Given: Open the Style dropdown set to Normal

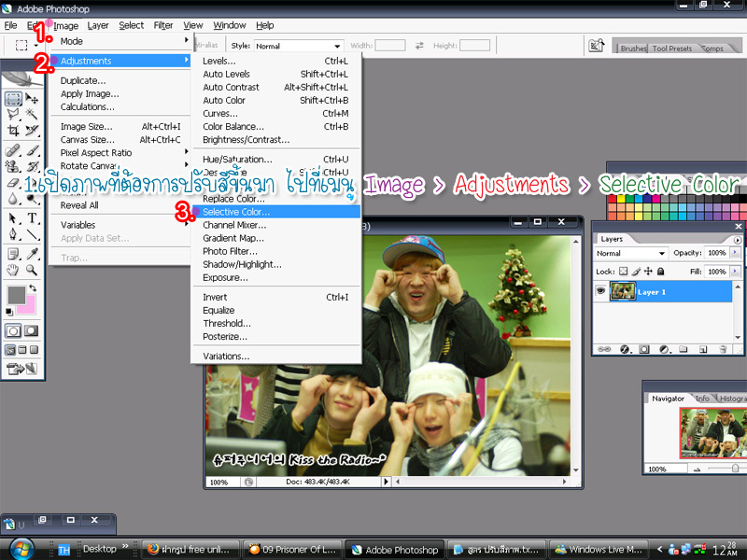Looking at the screenshot, I should tap(299, 46).
